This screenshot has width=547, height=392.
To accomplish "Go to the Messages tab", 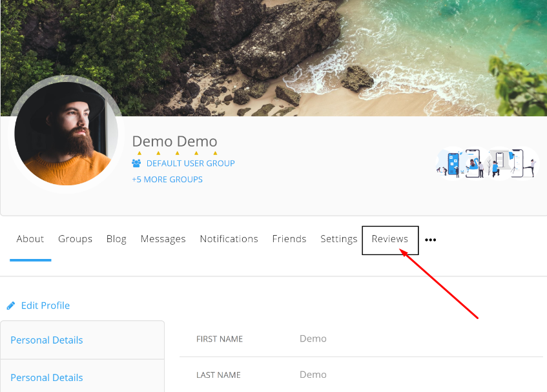I will click(x=163, y=239).
